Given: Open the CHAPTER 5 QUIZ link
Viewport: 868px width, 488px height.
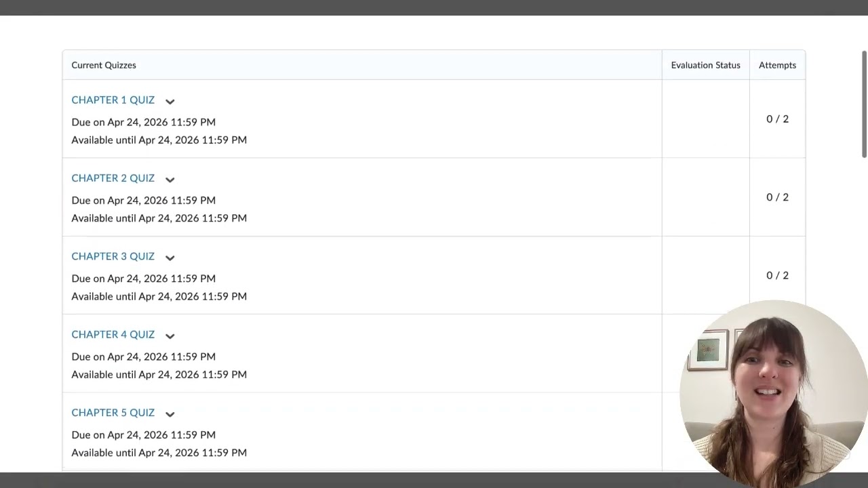Looking at the screenshot, I should (113, 413).
